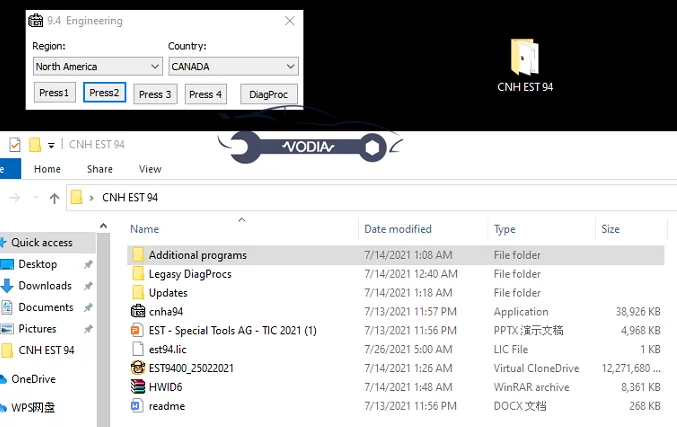Click the 38,926 KB size value
Viewport: 677px width, 427px height.
[638, 312]
